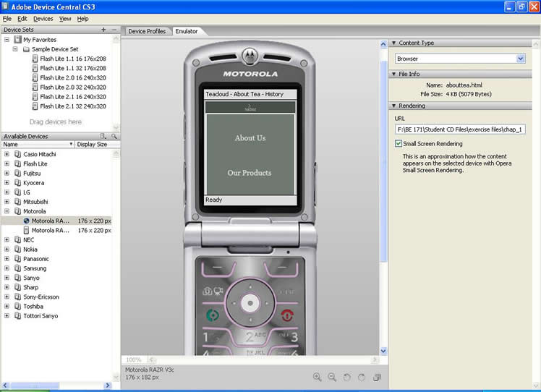Click the emulator vertical scrollbar up arrow
Viewport: 541px width, 392px height.
[x=383, y=44]
